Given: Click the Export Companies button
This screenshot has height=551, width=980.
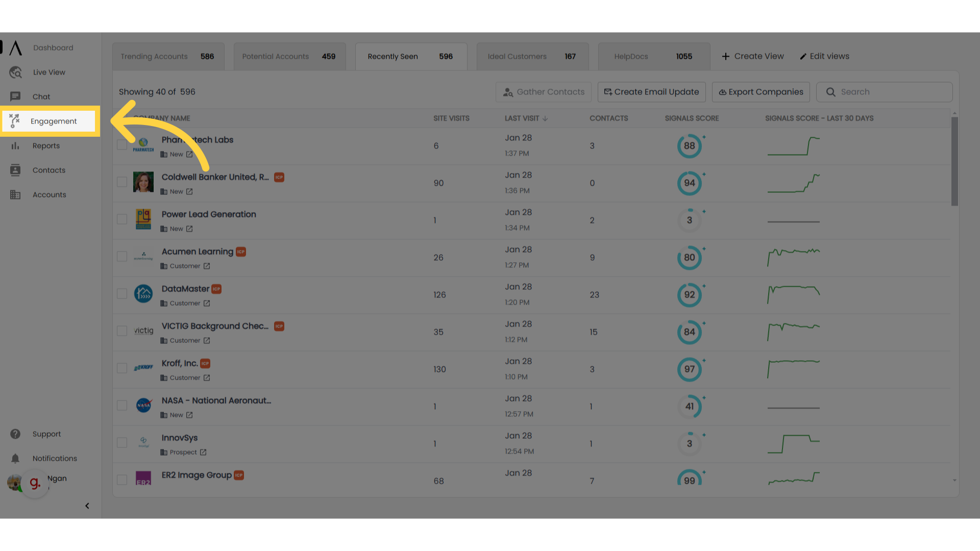Looking at the screenshot, I should [x=761, y=92].
